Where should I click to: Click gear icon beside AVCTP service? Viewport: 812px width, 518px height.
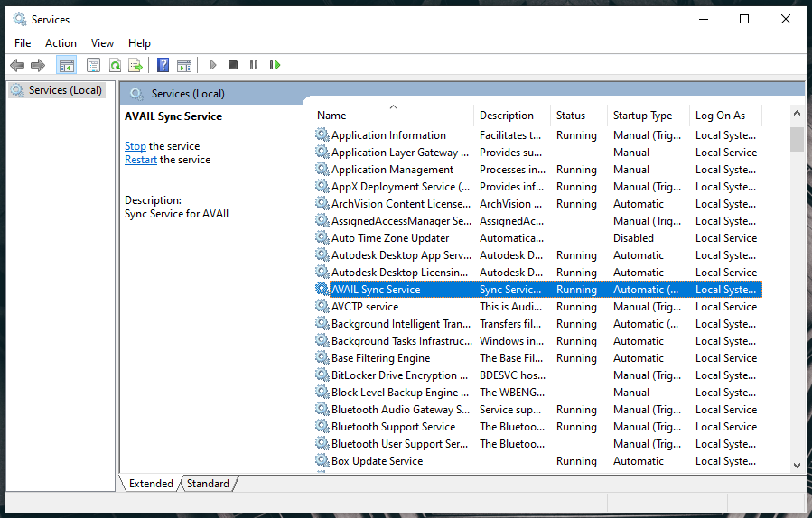(322, 306)
